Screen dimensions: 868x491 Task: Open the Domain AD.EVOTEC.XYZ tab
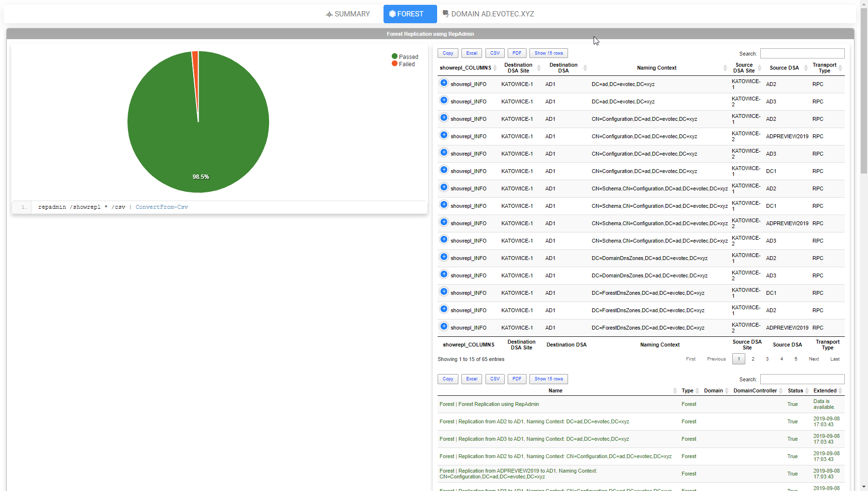pos(488,14)
